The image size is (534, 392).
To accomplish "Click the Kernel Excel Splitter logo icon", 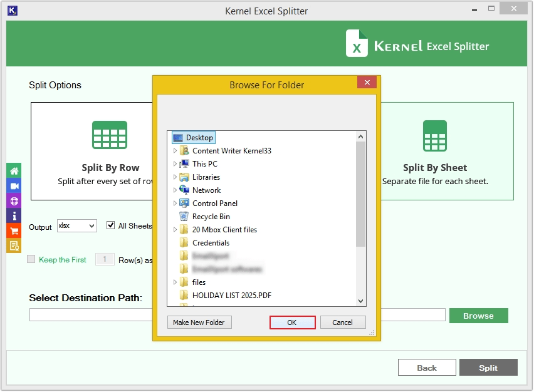I will (357, 43).
